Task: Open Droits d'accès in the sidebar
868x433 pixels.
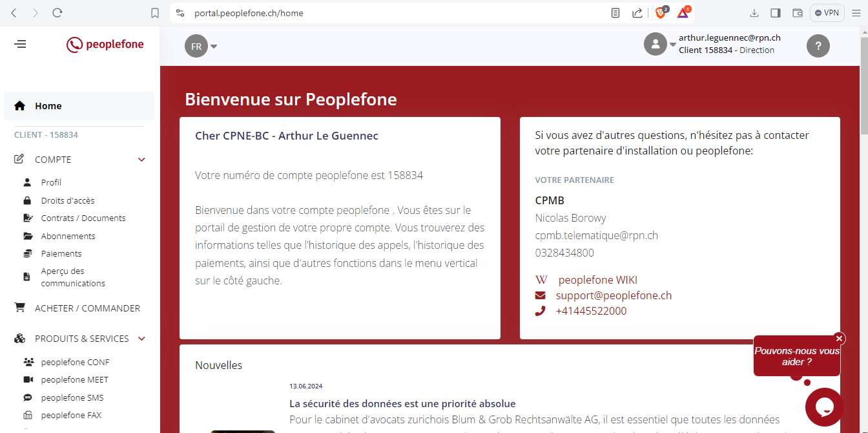Action: pos(68,200)
